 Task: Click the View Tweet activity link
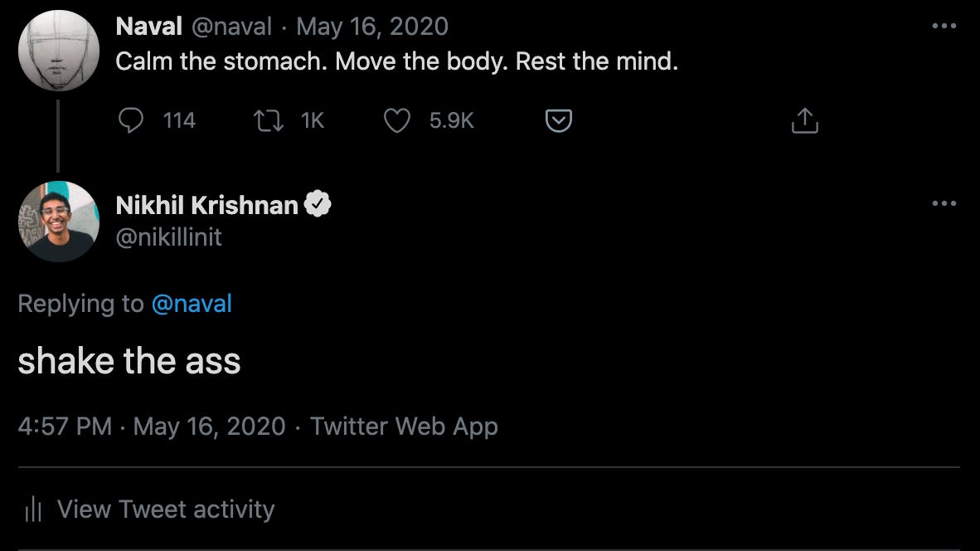click(165, 509)
